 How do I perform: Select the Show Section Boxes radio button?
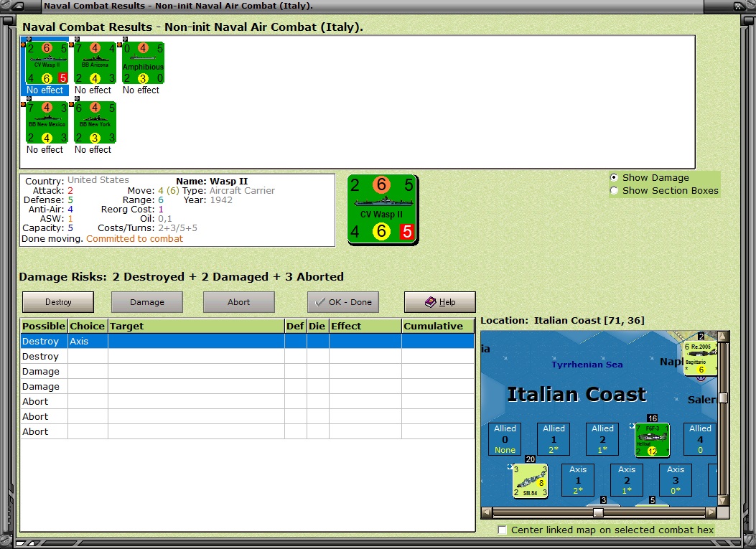click(x=614, y=190)
